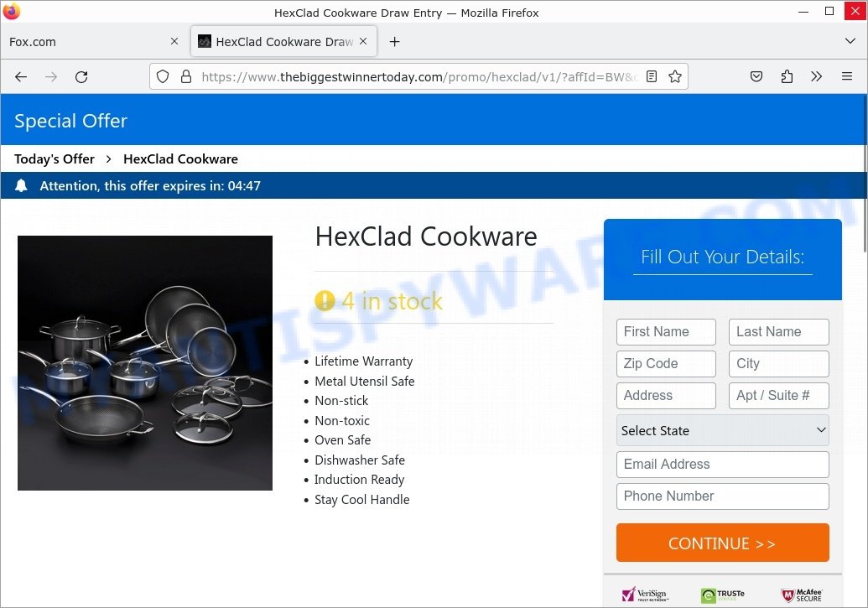Click the favicon on the HexClad tab
The image size is (868, 608).
click(x=205, y=41)
